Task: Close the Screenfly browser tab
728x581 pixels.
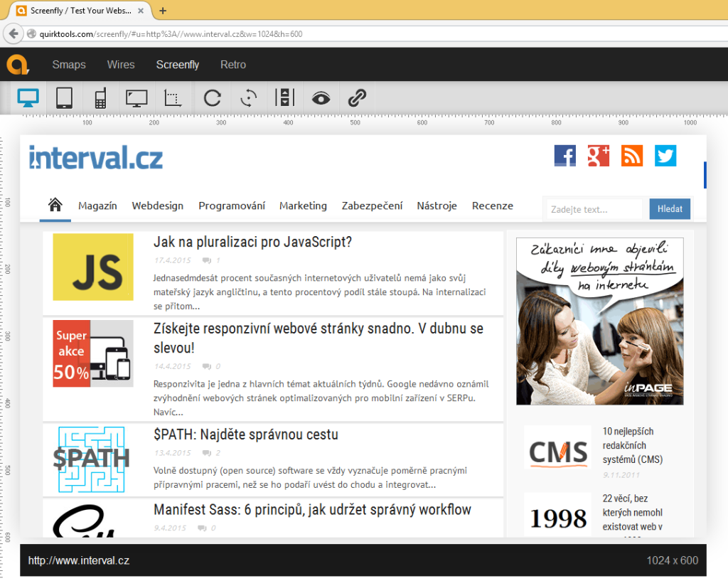Action: 141,11
